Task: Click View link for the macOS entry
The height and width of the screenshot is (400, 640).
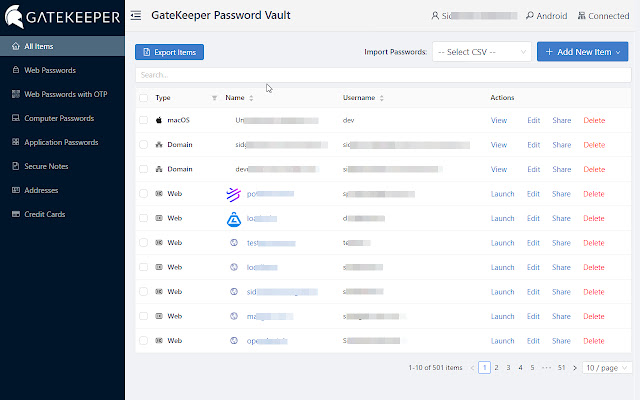Action: pyautogui.click(x=499, y=120)
